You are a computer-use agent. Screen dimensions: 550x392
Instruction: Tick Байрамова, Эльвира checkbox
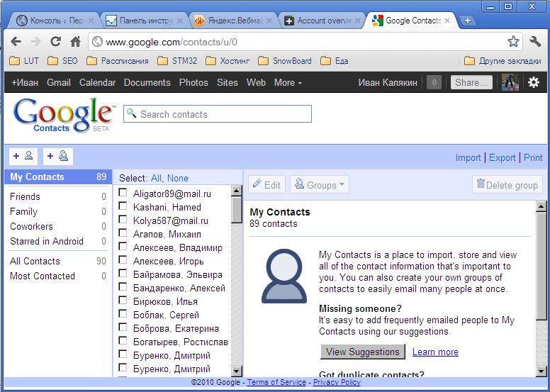click(x=123, y=274)
